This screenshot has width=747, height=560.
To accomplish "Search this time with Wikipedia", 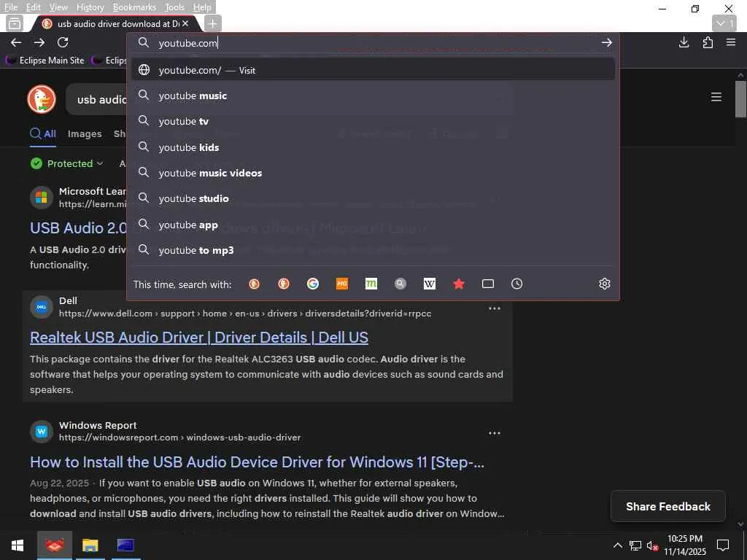I will tap(429, 284).
